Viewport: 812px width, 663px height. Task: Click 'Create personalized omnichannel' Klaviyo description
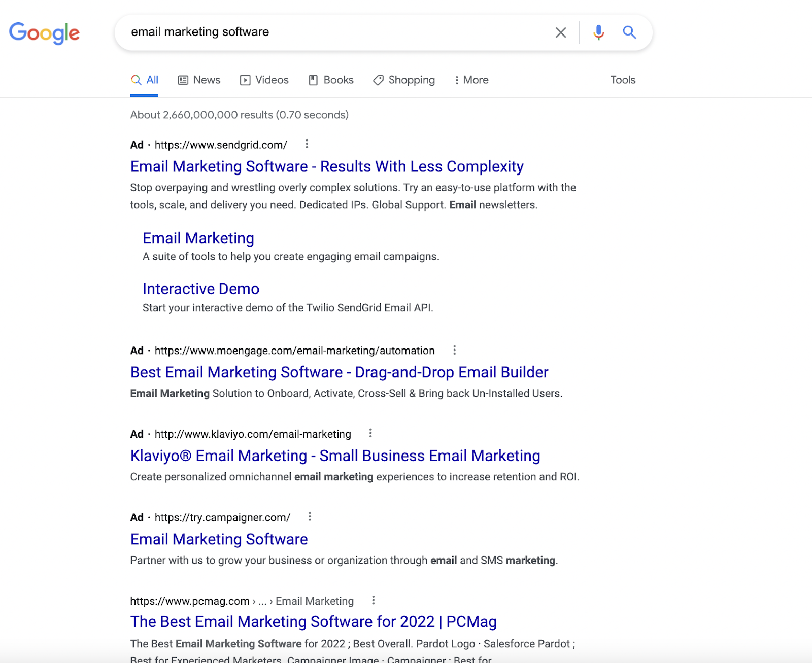pos(355,477)
